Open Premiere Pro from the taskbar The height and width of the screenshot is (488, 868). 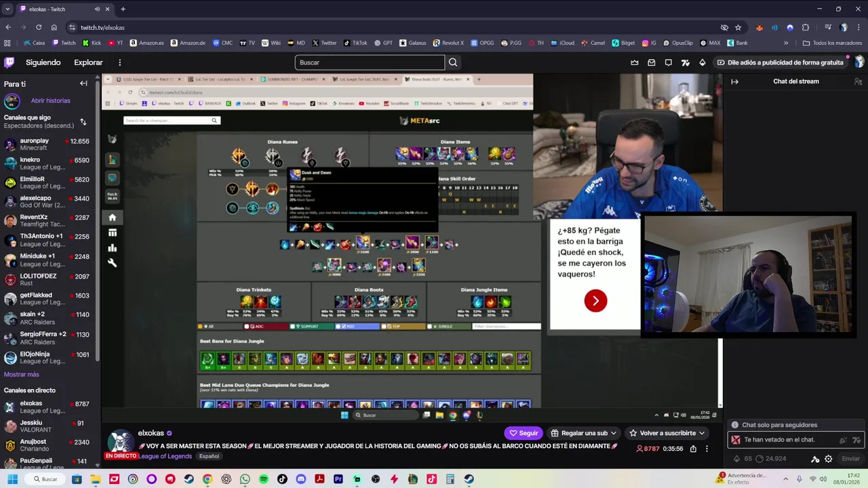coord(338,479)
